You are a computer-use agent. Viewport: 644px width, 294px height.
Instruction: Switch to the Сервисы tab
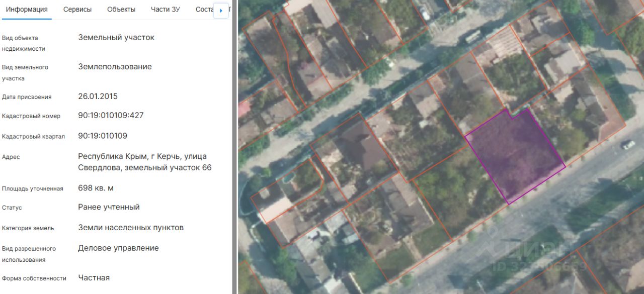77,10
